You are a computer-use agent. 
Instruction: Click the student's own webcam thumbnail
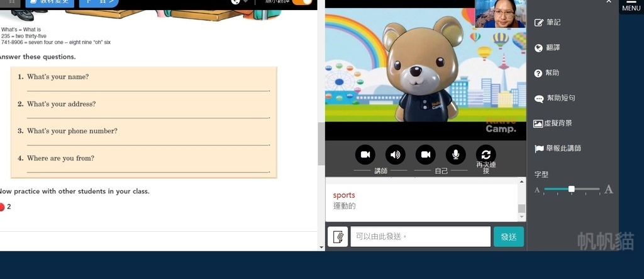tap(501, 14)
